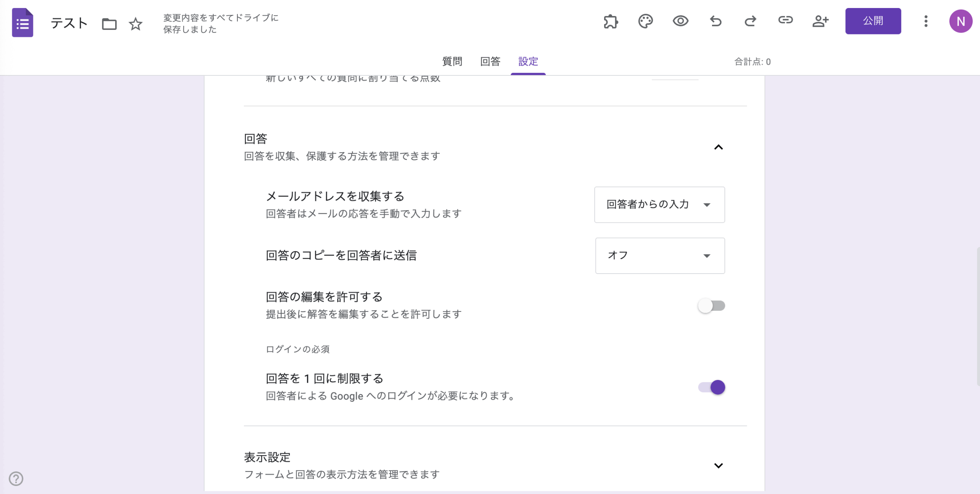Open the help question mark icon

[x=16, y=478]
